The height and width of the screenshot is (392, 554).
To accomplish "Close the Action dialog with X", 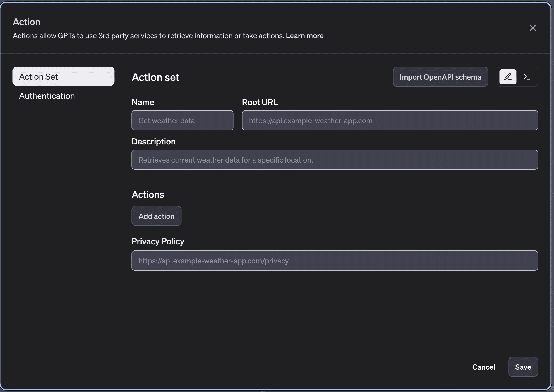I will click(x=532, y=28).
